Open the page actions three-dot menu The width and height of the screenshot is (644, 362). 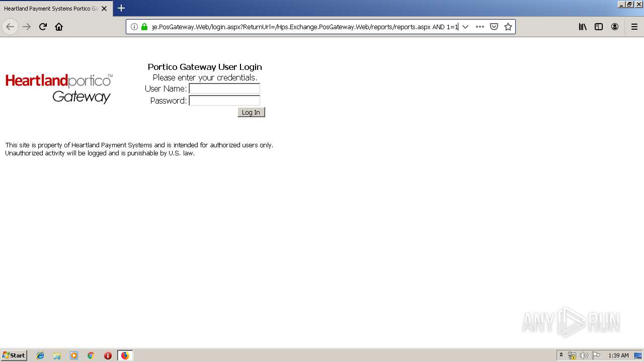(x=480, y=27)
